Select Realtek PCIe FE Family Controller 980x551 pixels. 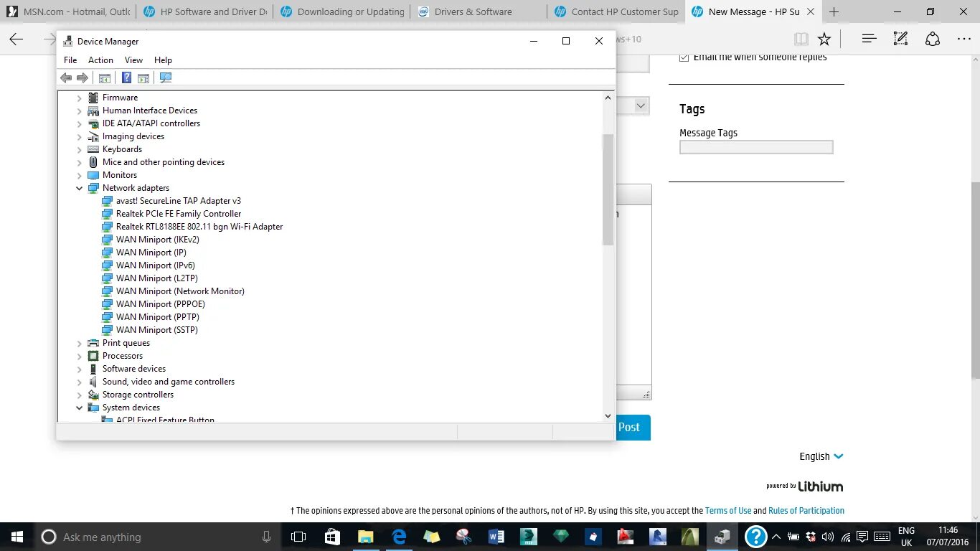(x=179, y=214)
